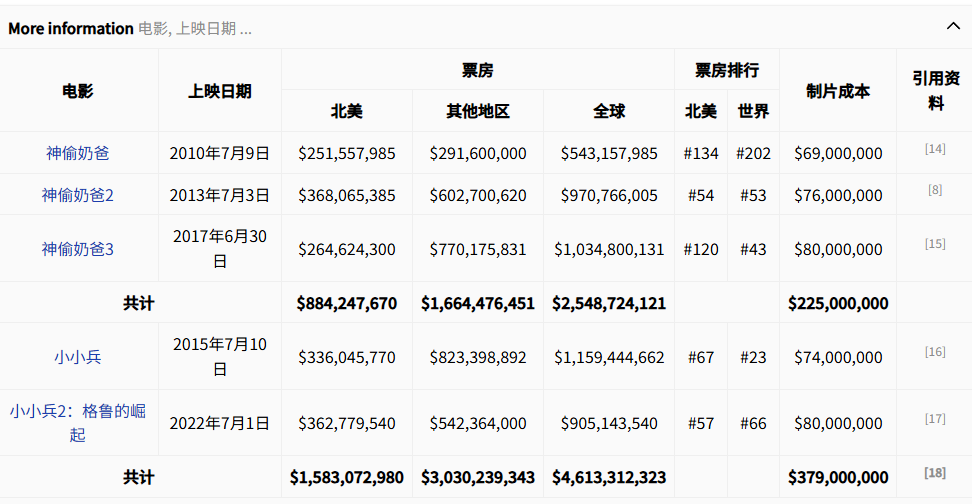Click North America rank #134
Screen dimensions: 972x504
coord(701,154)
